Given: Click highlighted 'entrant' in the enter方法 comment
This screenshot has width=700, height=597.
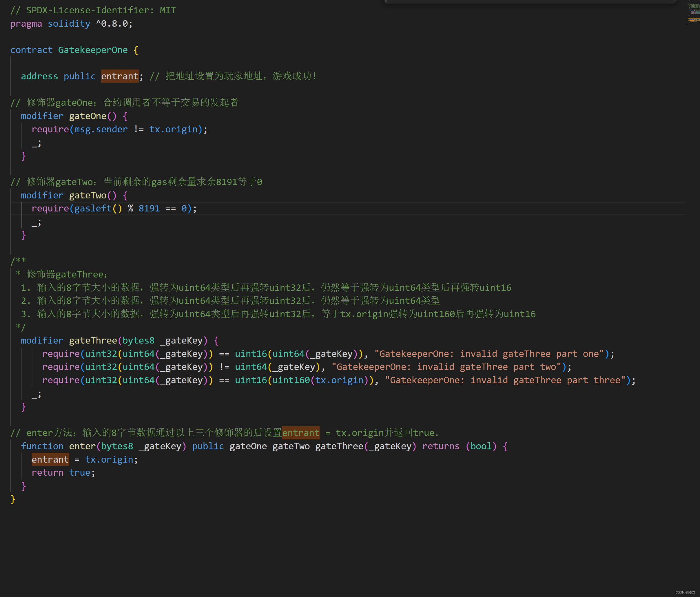Looking at the screenshot, I should (301, 433).
